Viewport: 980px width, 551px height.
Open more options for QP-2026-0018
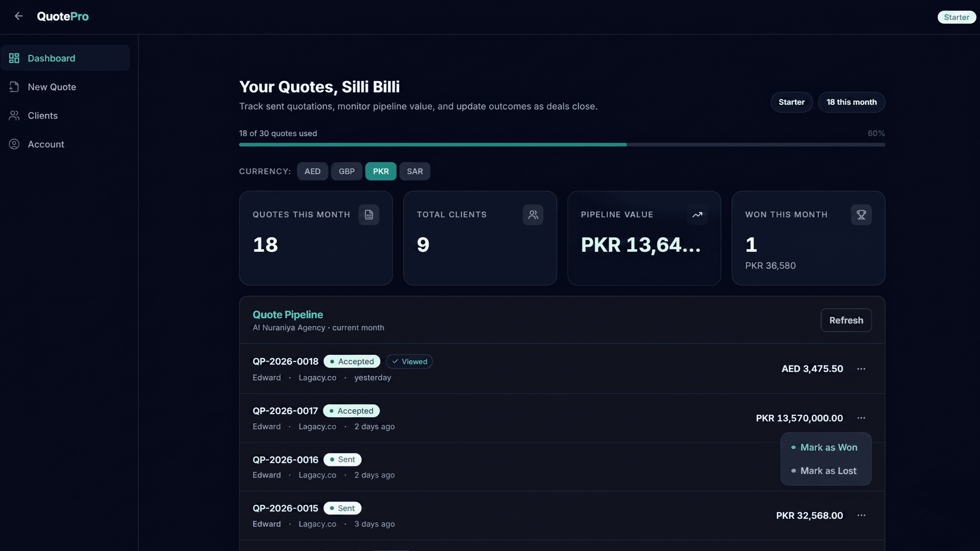861,369
